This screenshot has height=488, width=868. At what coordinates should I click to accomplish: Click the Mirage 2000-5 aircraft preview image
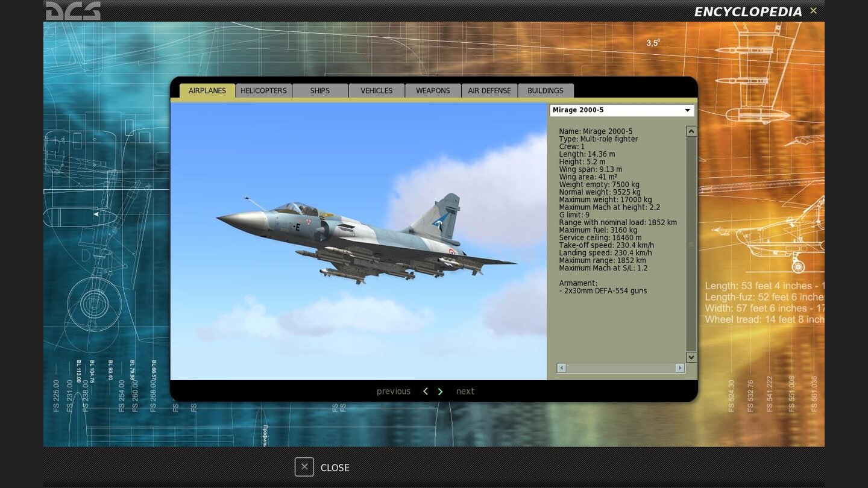coord(359,241)
